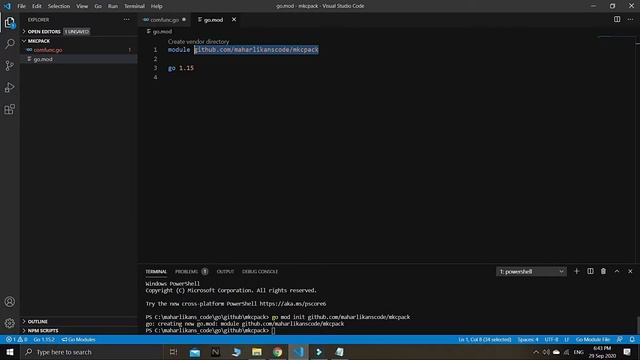Expand the NPM Scripts section
Screen dimensions: 640x360
43,331
